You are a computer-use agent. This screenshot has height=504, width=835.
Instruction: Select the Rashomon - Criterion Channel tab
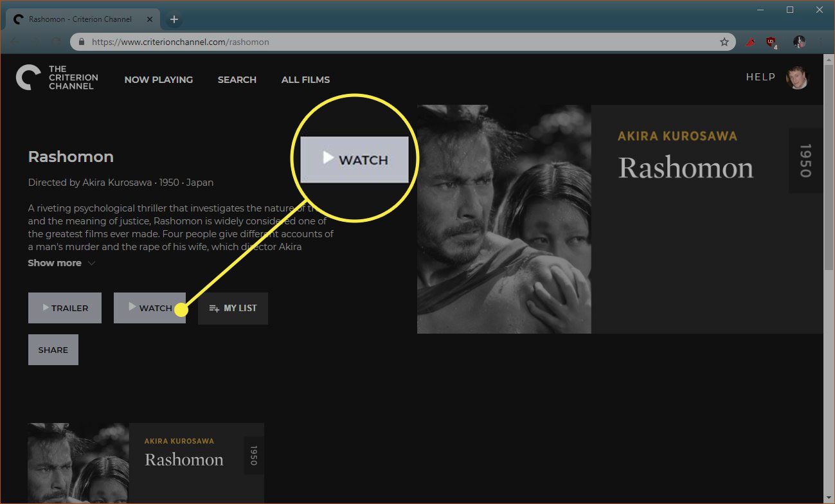coord(84,19)
